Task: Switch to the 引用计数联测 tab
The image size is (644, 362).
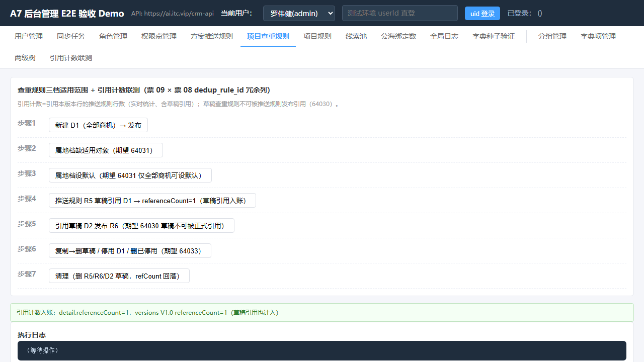Action: coord(71,58)
